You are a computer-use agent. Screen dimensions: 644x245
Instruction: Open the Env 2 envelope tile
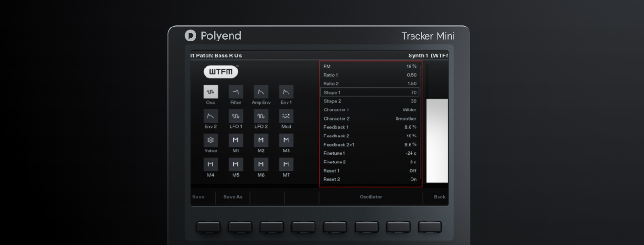(211, 116)
